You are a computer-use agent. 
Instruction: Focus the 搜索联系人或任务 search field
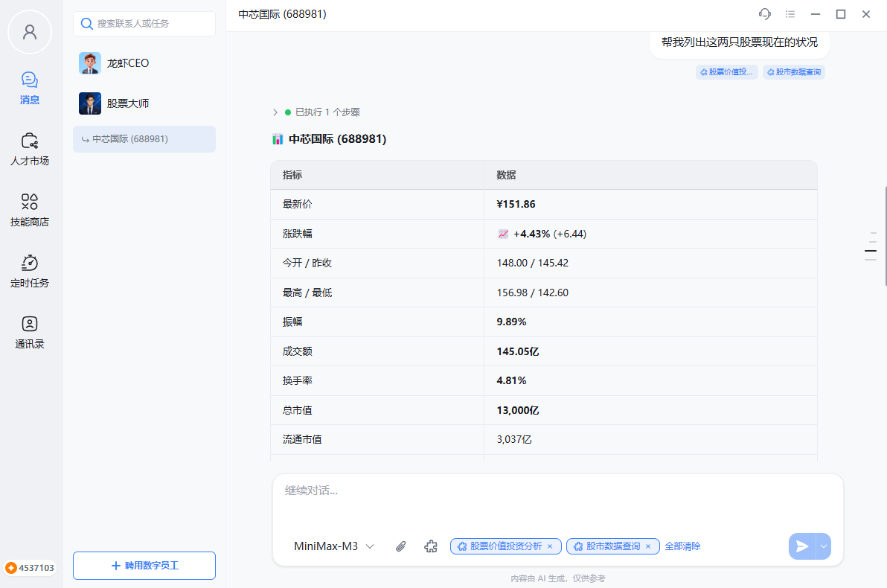pos(144,24)
